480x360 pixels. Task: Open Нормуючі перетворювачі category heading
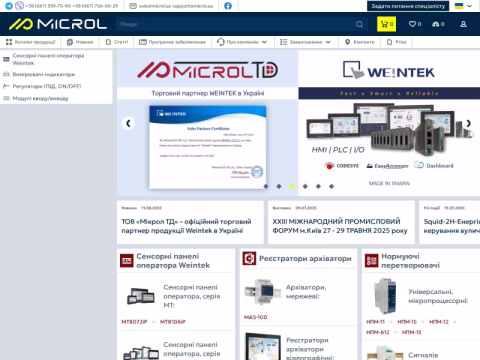point(410,261)
